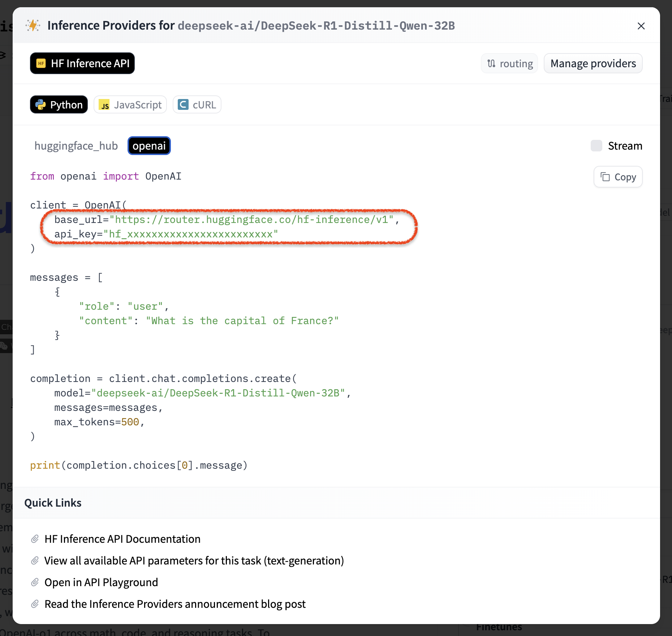View all available API parameters link
The image size is (672, 636).
(x=194, y=561)
